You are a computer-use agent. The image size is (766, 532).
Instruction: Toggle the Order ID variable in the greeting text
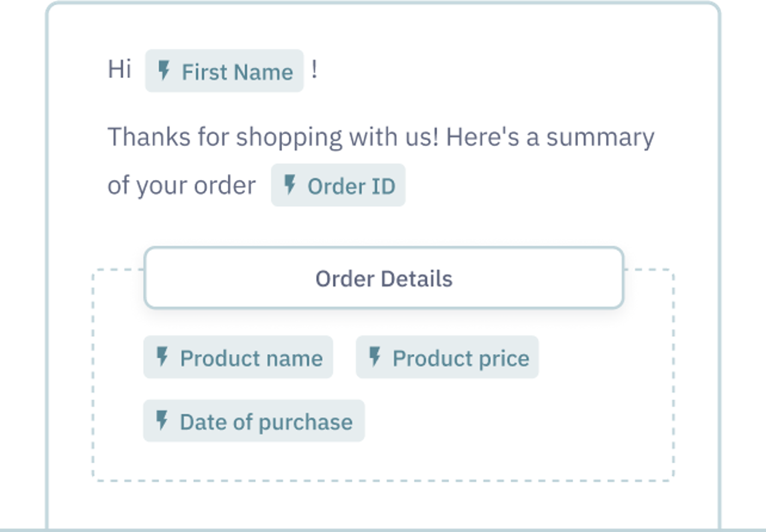pos(338,185)
